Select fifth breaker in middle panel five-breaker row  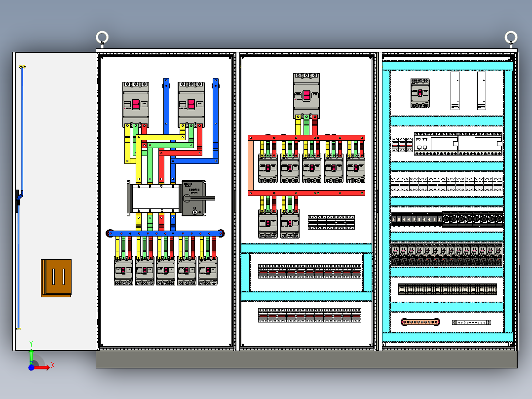click(x=355, y=168)
